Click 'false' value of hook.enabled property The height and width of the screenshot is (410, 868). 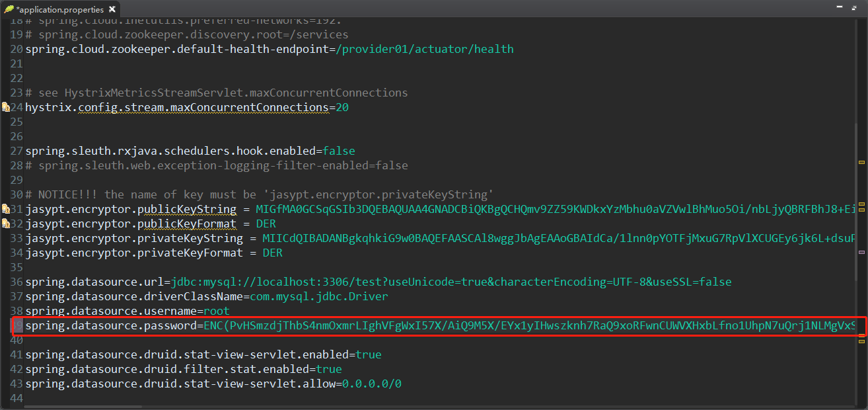[x=338, y=151]
